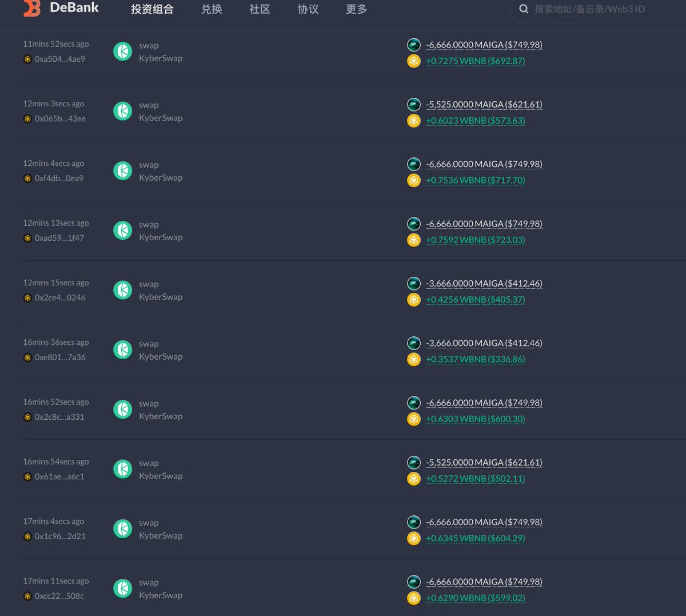The width and height of the screenshot is (686, 616).
Task: Click +0.7592 WBNB ($723.03) amount
Action: click(476, 240)
